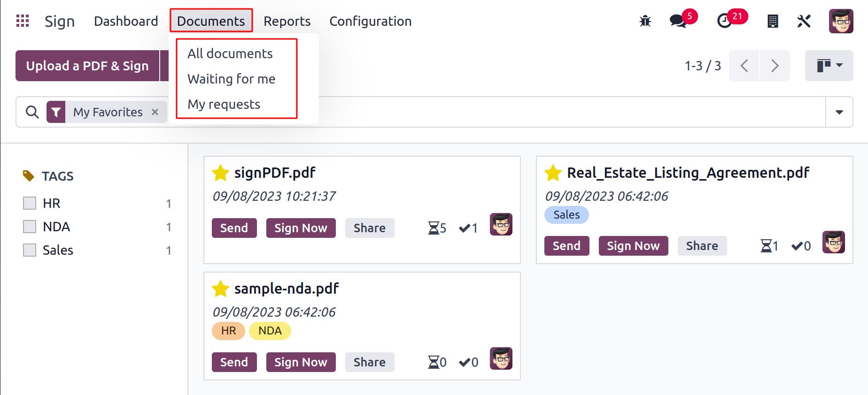
Task: Expand the search options dropdown arrow
Action: click(x=839, y=112)
